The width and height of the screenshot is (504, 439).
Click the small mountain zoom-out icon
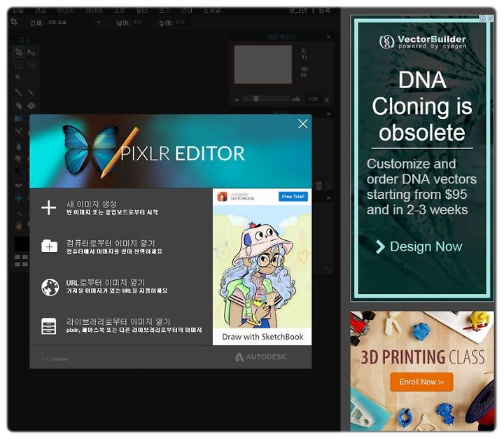coord(237,99)
